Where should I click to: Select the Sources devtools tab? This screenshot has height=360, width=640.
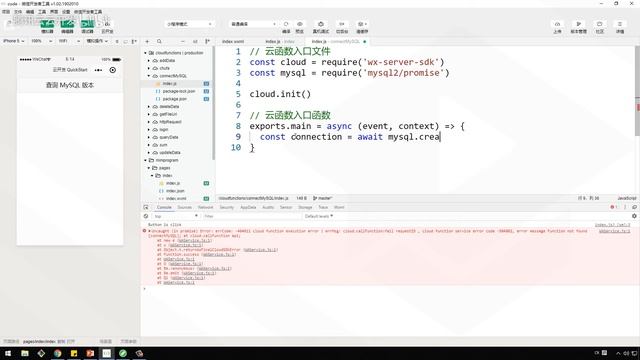[x=184, y=207]
